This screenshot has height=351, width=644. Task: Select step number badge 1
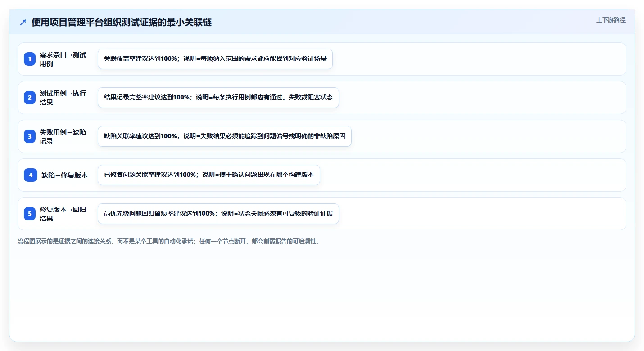(30, 59)
